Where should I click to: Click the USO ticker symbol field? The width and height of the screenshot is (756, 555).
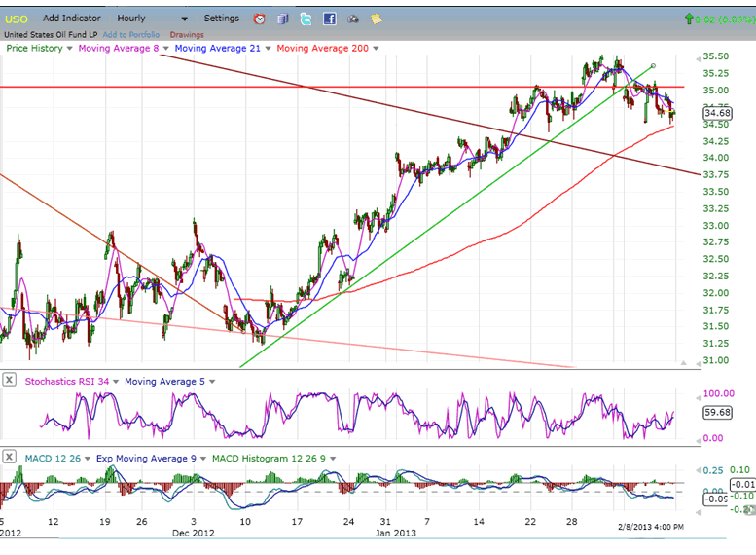click(18, 18)
